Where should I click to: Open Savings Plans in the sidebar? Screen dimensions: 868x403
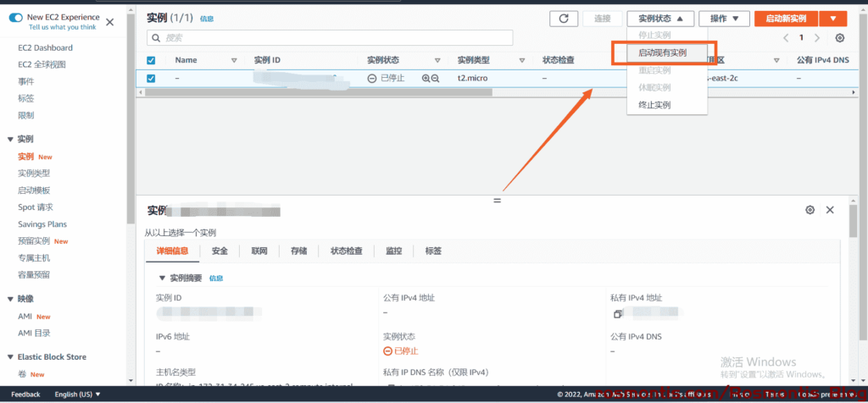point(42,224)
